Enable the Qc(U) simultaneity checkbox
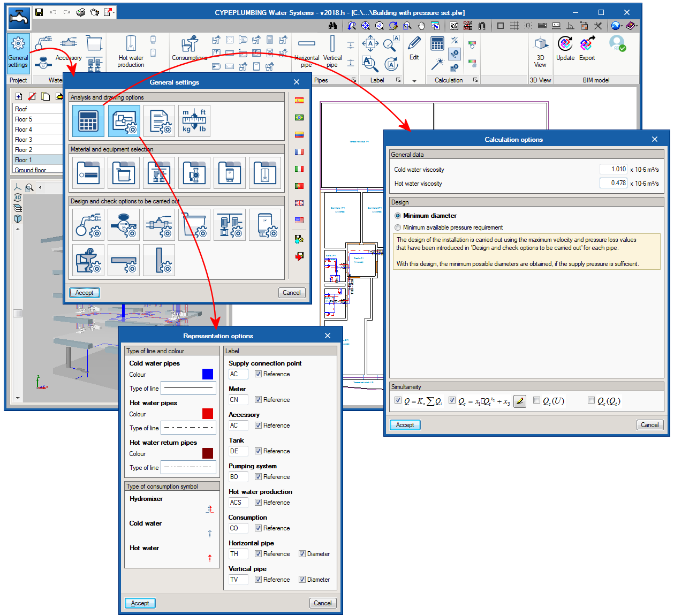 pos(536,400)
